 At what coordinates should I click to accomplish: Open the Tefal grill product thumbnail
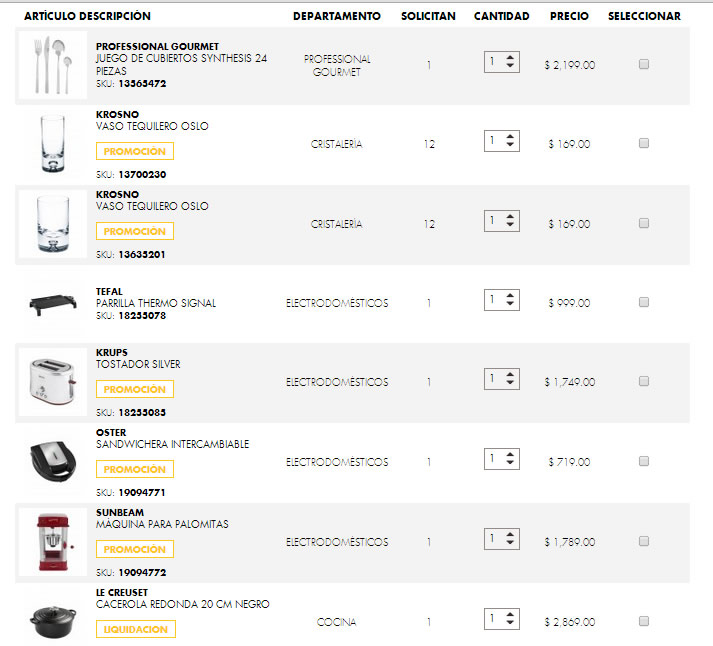(52, 302)
